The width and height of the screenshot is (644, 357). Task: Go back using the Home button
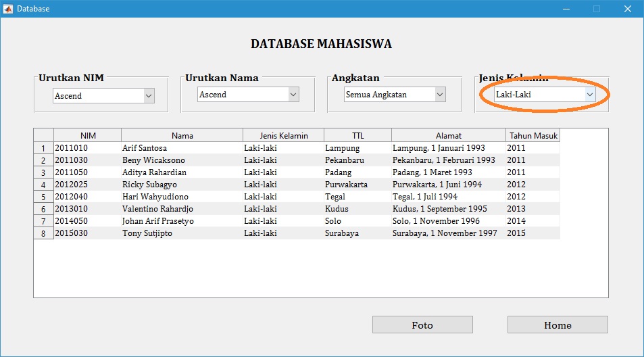pos(557,325)
